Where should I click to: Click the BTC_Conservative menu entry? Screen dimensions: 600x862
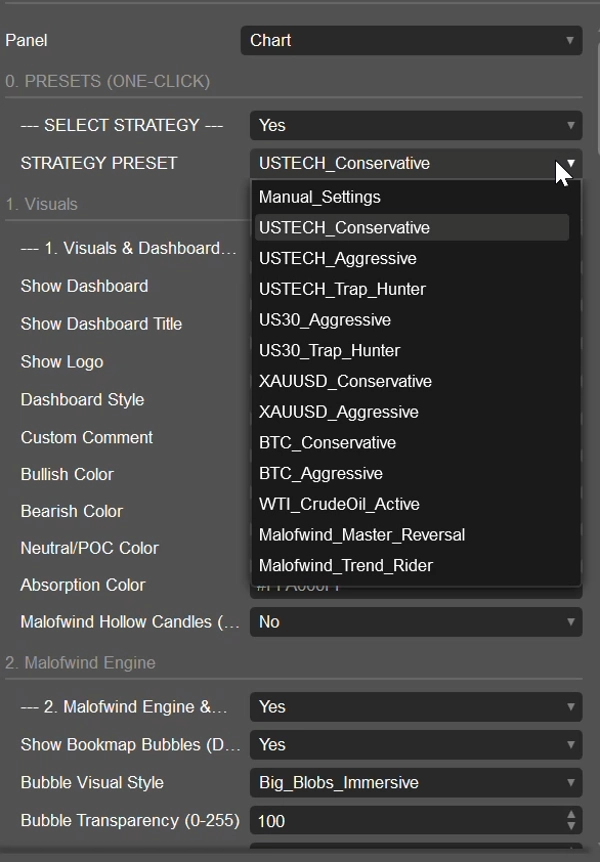click(x=330, y=442)
